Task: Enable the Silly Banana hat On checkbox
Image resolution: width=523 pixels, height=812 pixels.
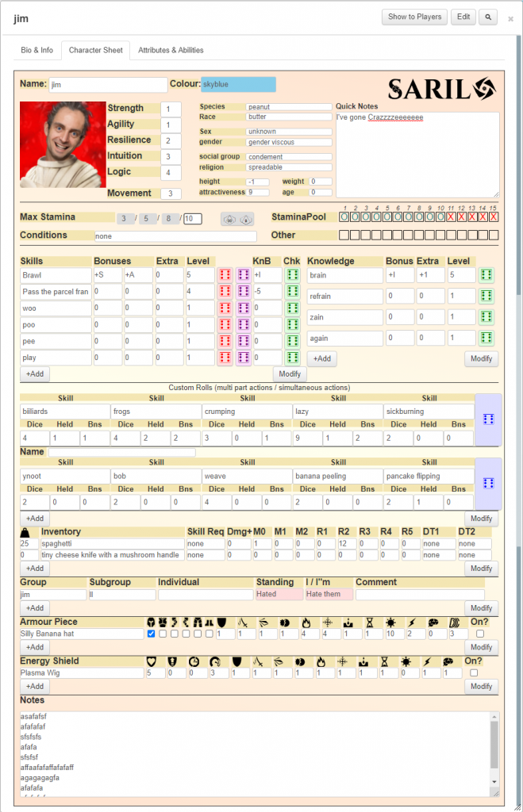Action: pos(479,634)
